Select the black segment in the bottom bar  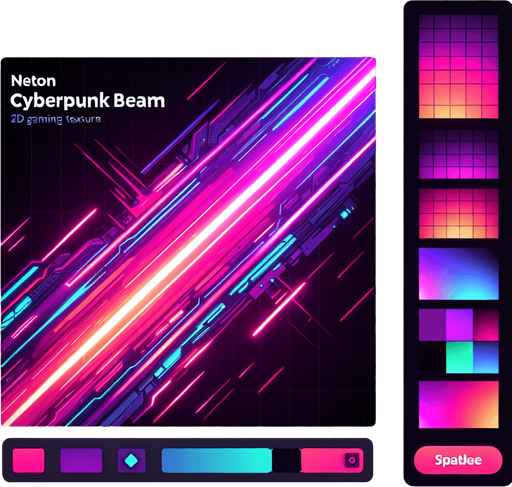(x=287, y=460)
